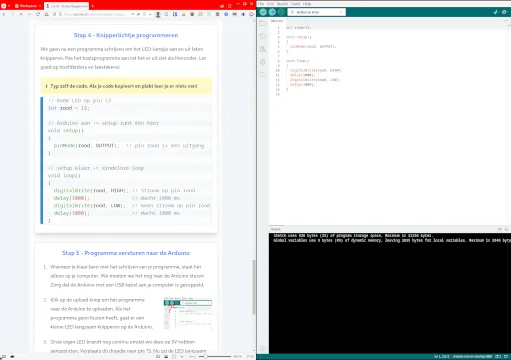
Task: Expand the Workspaces dropdown in Vivaldi
Action: click(28, 6)
